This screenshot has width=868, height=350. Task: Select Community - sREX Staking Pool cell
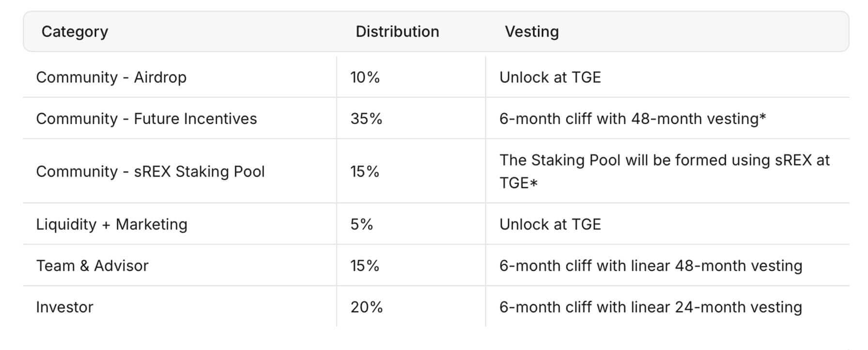(x=150, y=172)
